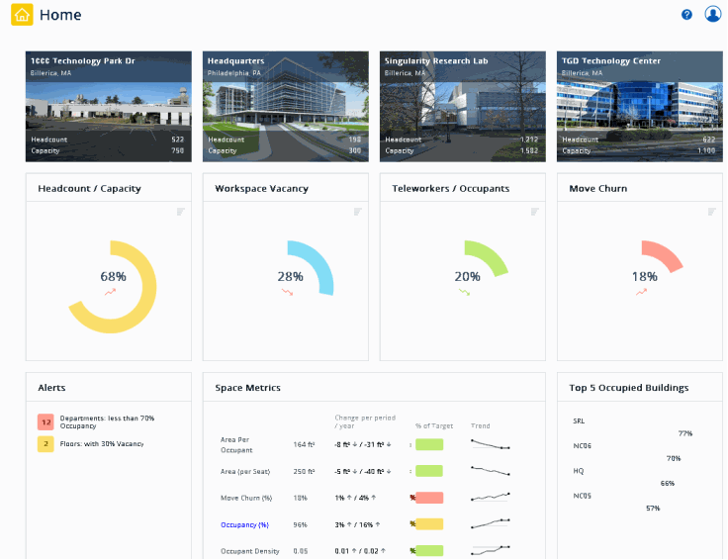
Task: Open the help question mark icon
Action: (686, 15)
